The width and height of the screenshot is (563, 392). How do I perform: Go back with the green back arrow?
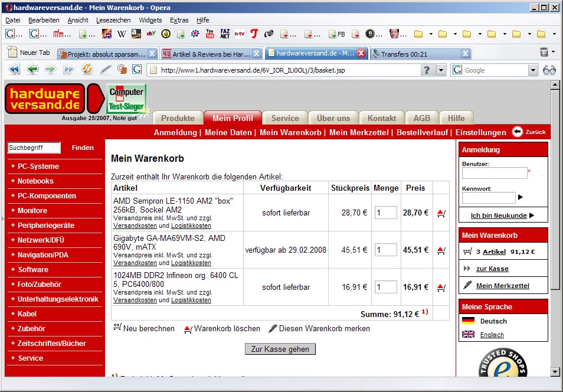tap(32, 69)
